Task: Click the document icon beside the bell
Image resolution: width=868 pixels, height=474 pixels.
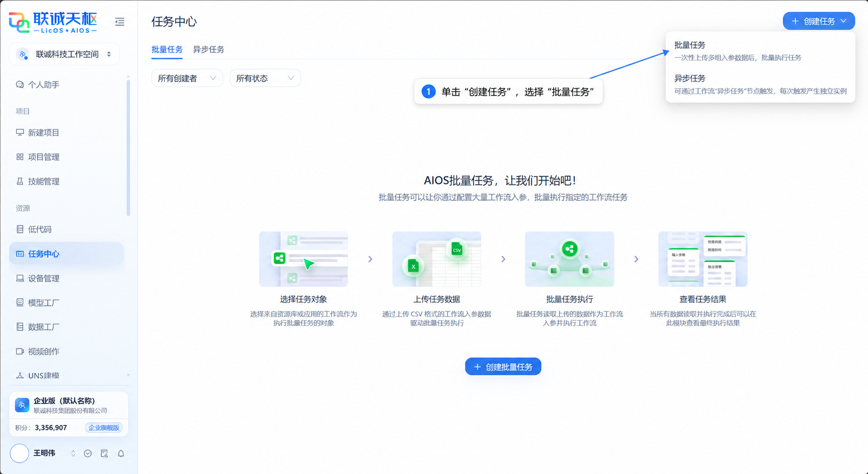Action: [104, 454]
